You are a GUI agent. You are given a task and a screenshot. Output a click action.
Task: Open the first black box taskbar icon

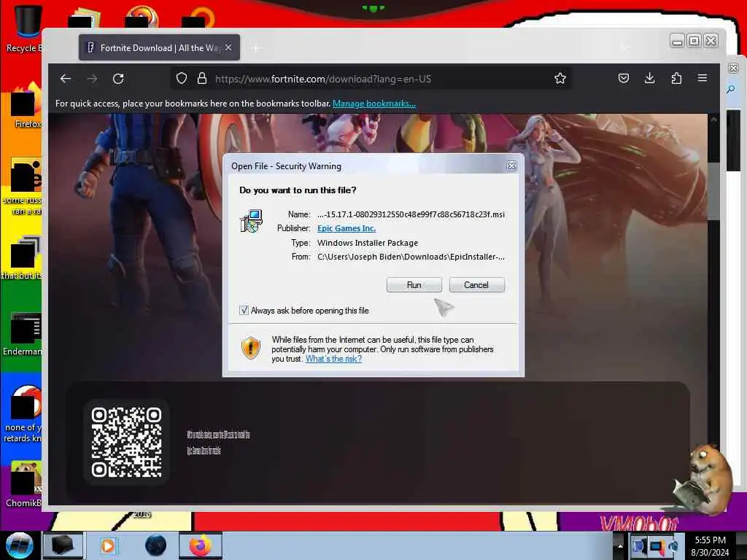coord(63,545)
